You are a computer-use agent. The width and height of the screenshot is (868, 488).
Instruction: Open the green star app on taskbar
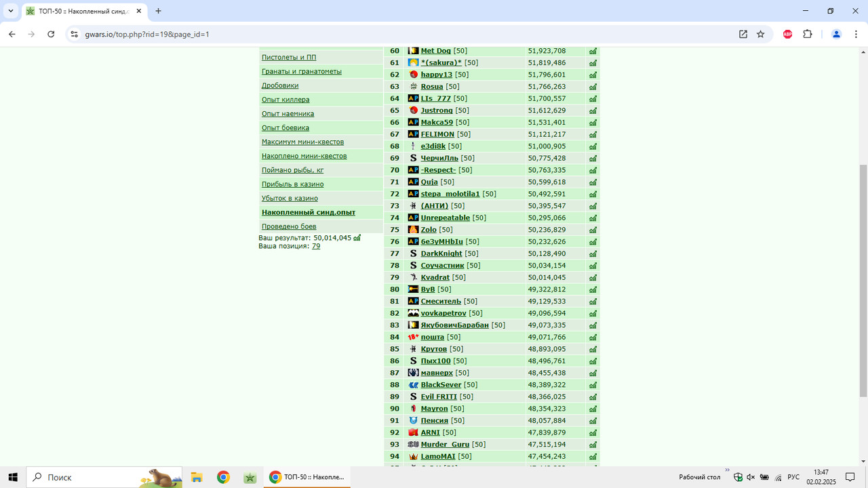tap(250, 477)
